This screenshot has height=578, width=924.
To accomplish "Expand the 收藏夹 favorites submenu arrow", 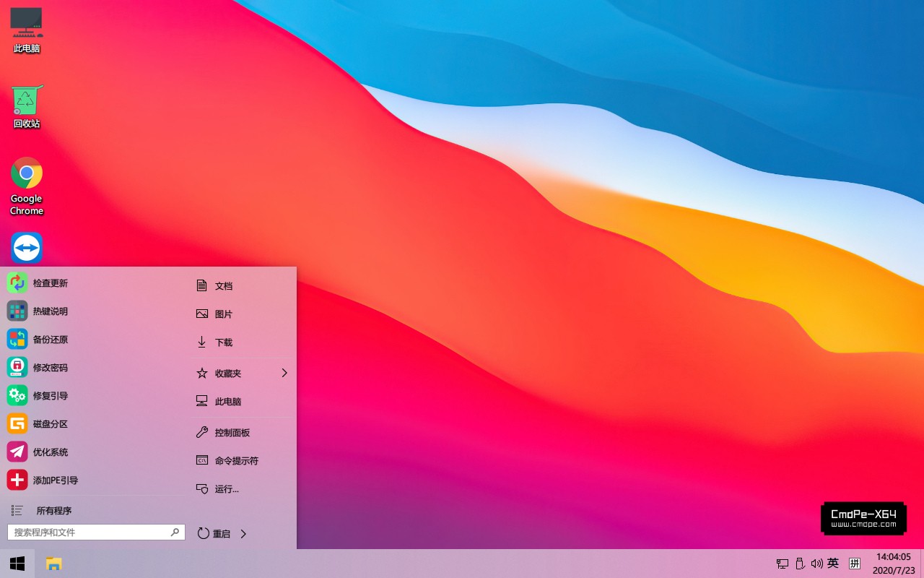I will (284, 374).
